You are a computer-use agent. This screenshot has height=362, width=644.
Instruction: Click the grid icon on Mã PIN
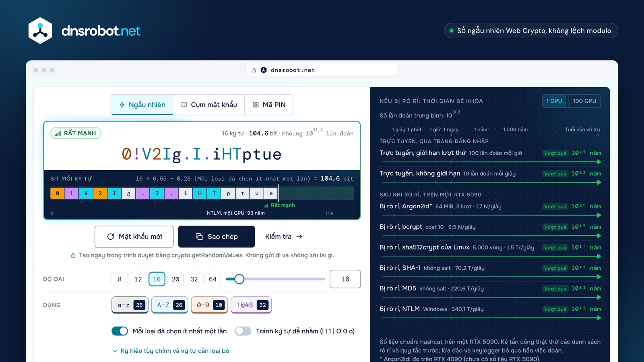click(x=256, y=105)
